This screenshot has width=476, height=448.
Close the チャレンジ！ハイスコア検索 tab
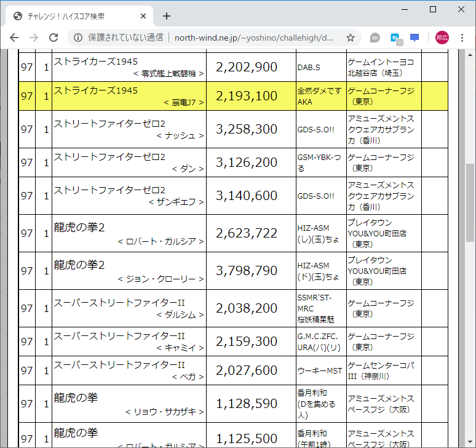[143, 16]
